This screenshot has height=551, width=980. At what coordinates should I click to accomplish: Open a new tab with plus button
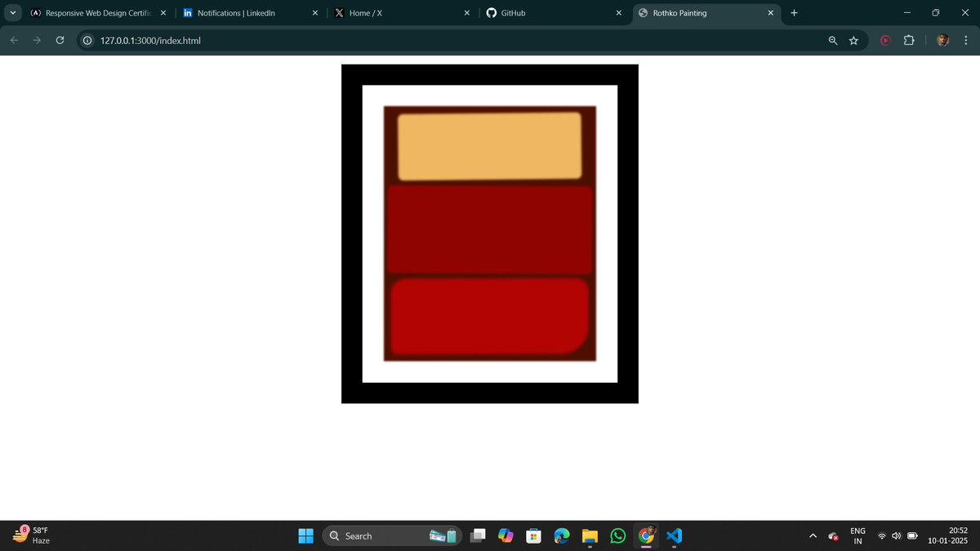[794, 13]
